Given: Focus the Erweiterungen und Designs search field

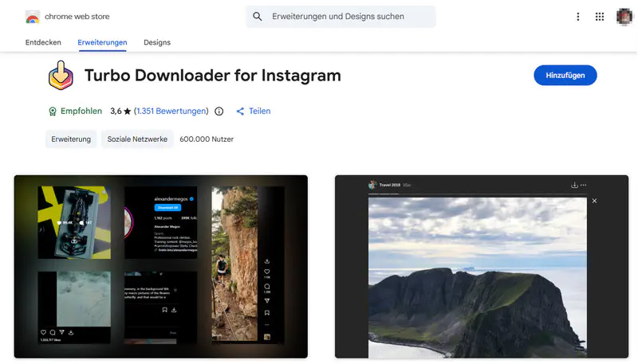Looking at the screenshot, I should click(341, 17).
